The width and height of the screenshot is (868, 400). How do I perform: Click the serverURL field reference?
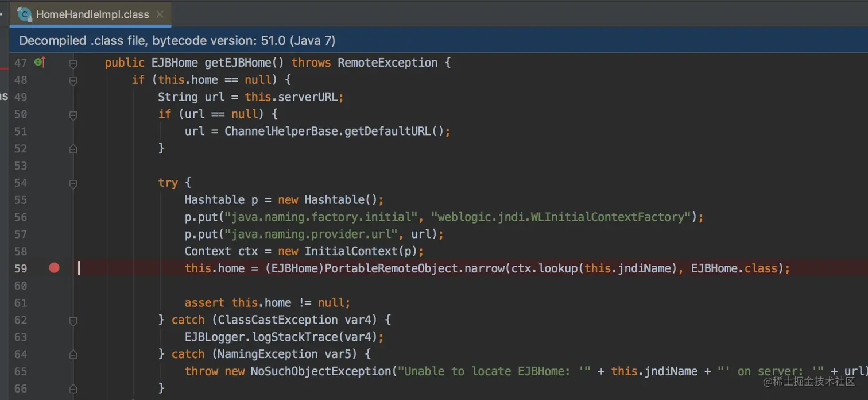(307, 97)
